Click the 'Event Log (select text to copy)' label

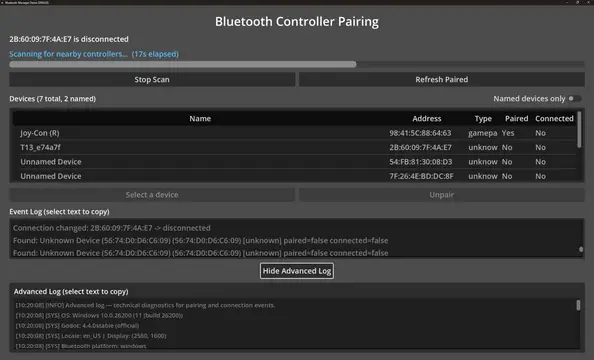pyautogui.click(x=59, y=211)
